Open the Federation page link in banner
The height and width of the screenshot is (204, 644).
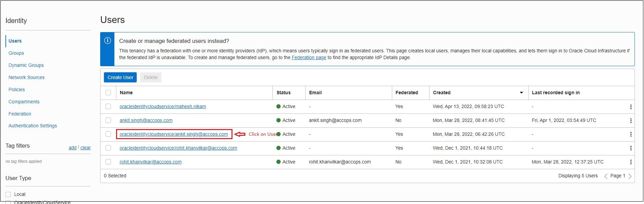[x=309, y=57]
